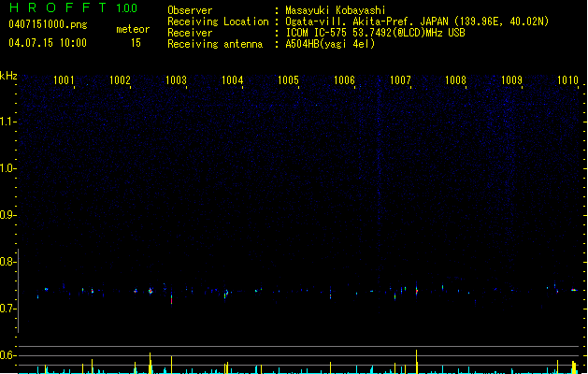Click the 0.8 kHz axis label

click(7, 262)
